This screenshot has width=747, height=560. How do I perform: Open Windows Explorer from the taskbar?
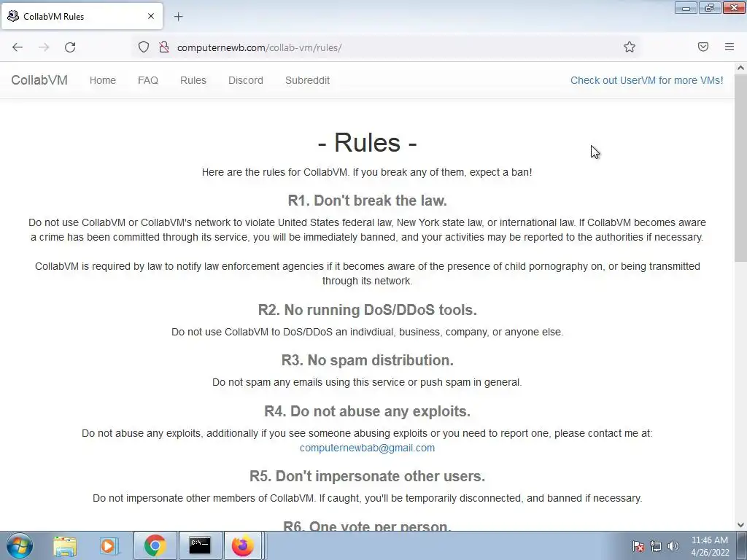coord(65,545)
